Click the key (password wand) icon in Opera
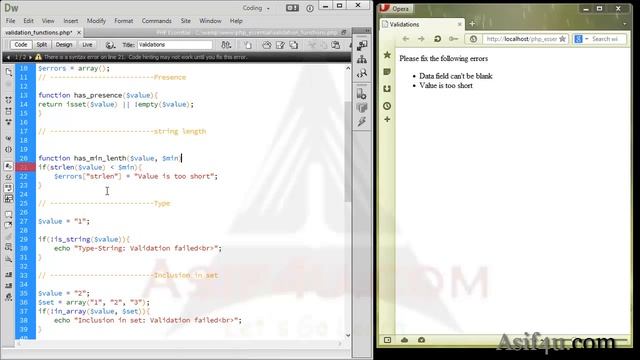Viewport: 640px width, 360px height. (x=453, y=39)
